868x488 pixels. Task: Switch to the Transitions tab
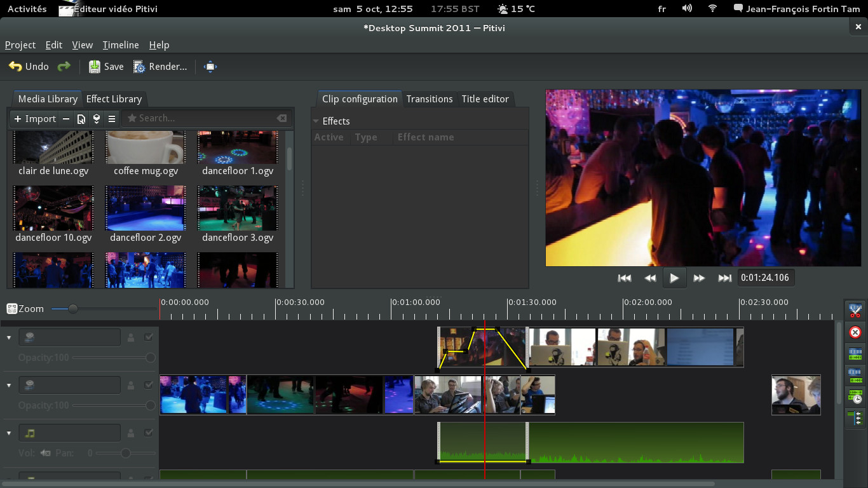pos(430,99)
